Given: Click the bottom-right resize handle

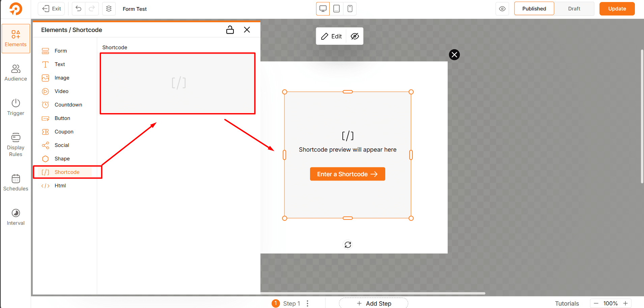Looking at the screenshot, I should click(x=411, y=218).
